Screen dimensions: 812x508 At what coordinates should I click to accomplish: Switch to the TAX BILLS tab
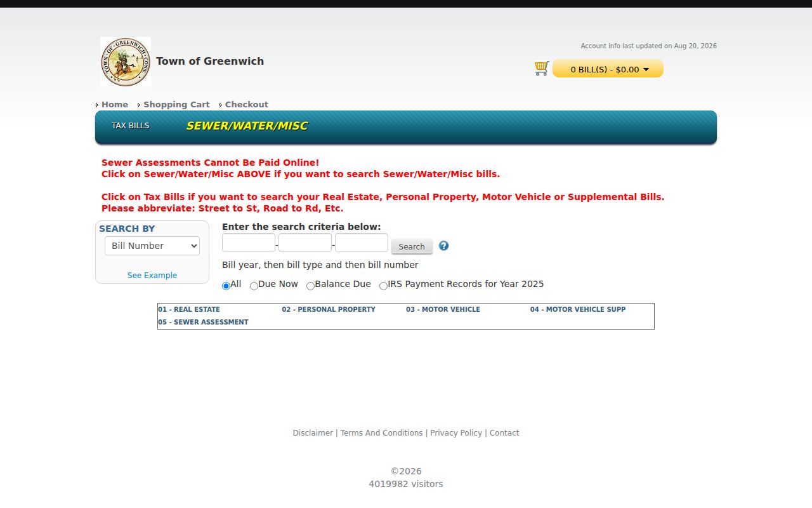pyautogui.click(x=131, y=126)
